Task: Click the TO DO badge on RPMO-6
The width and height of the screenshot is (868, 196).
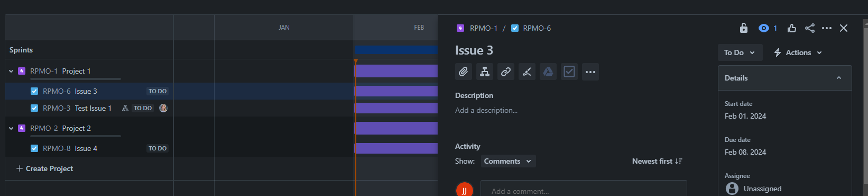Action: [158, 91]
